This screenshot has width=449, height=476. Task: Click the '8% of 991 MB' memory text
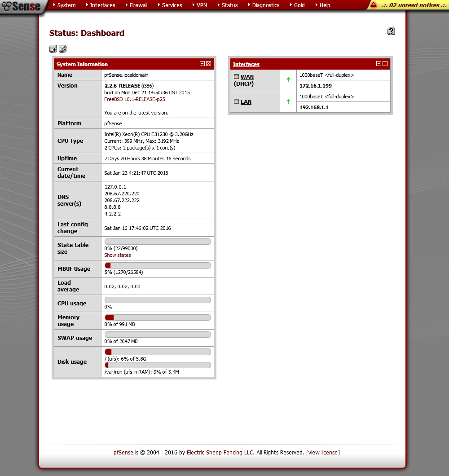tap(119, 324)
